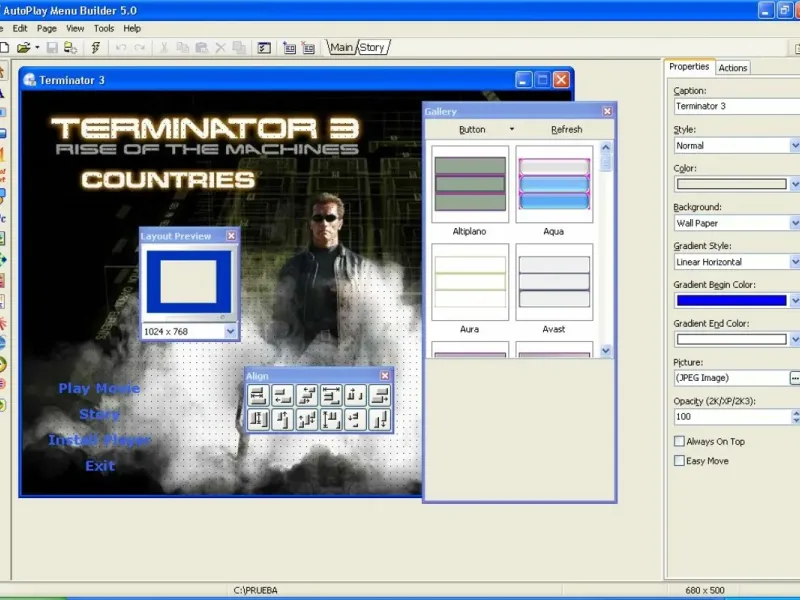Screen dimensions: 800x600
Task: Open the Page menu
Action: [x=46, y=29]
